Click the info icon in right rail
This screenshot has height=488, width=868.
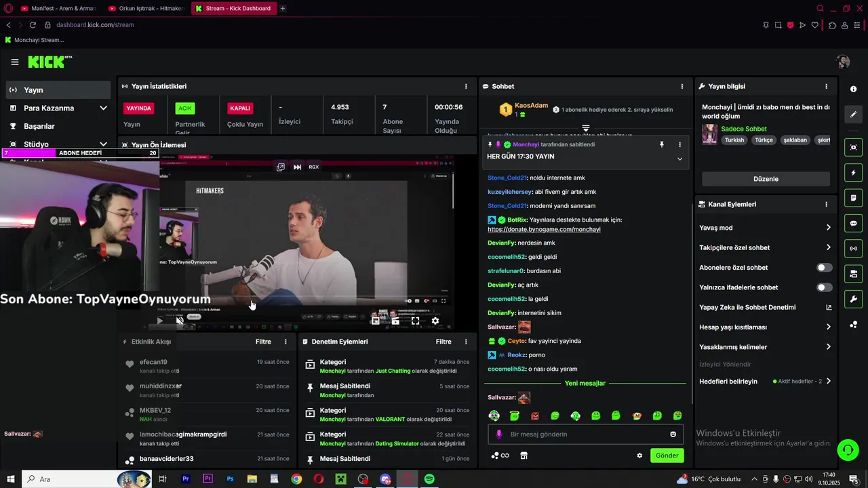pos(854,89)
